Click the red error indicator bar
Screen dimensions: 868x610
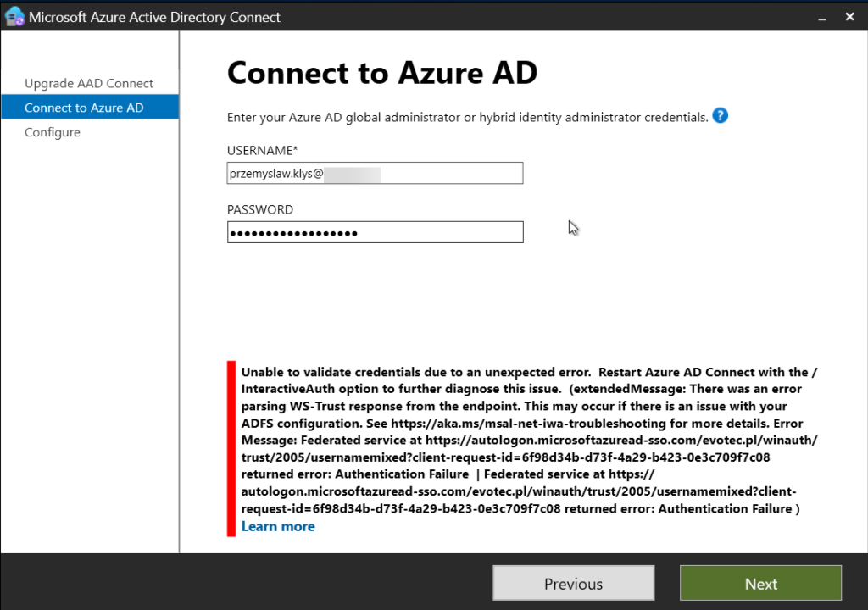(231, 447)
